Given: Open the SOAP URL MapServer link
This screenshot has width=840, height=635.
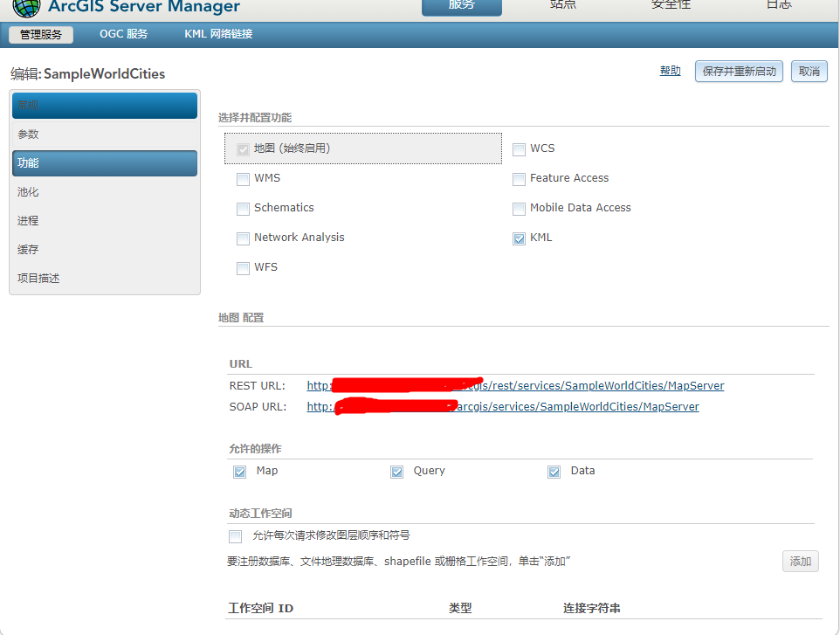Looking at the screenshot, I should pyautogui.click(x=503, y=407).
